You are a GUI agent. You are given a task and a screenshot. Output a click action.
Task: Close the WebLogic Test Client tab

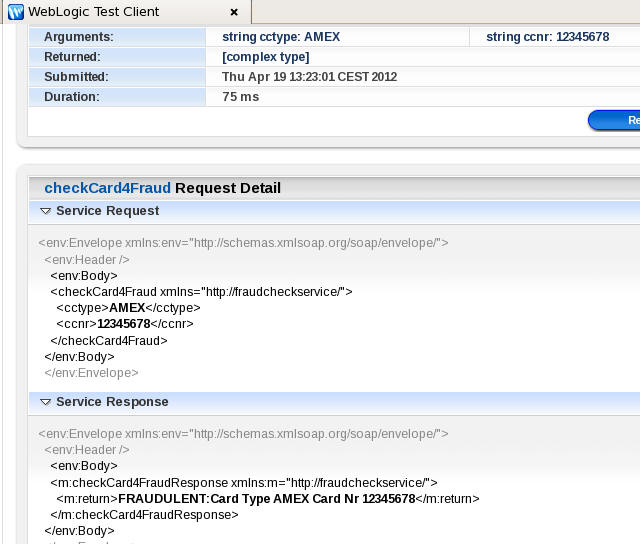(x=234, y=12)
